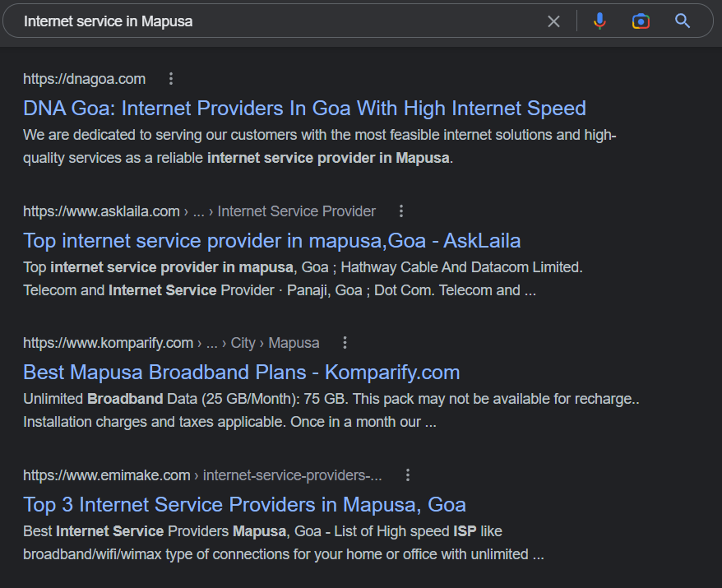
Task: Open three-dot menu beside emimake.com result
Action: click(408, 475)
